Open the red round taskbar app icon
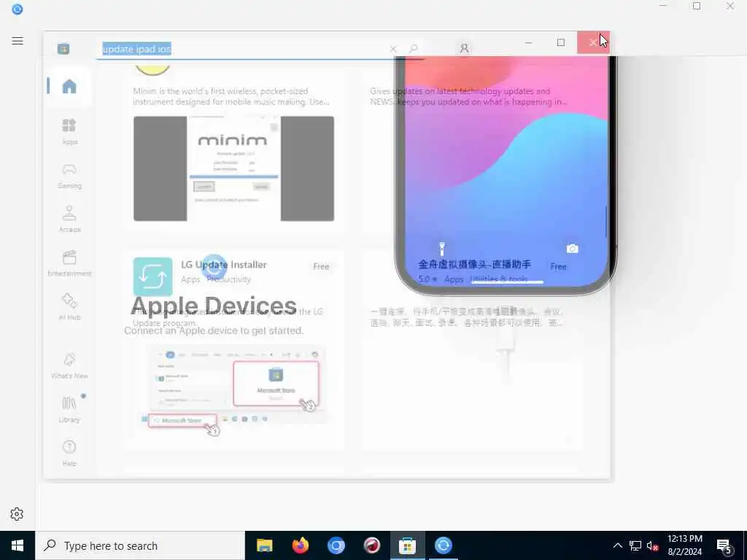The width and height of the screenshot is (747, 560). (371, 545)
